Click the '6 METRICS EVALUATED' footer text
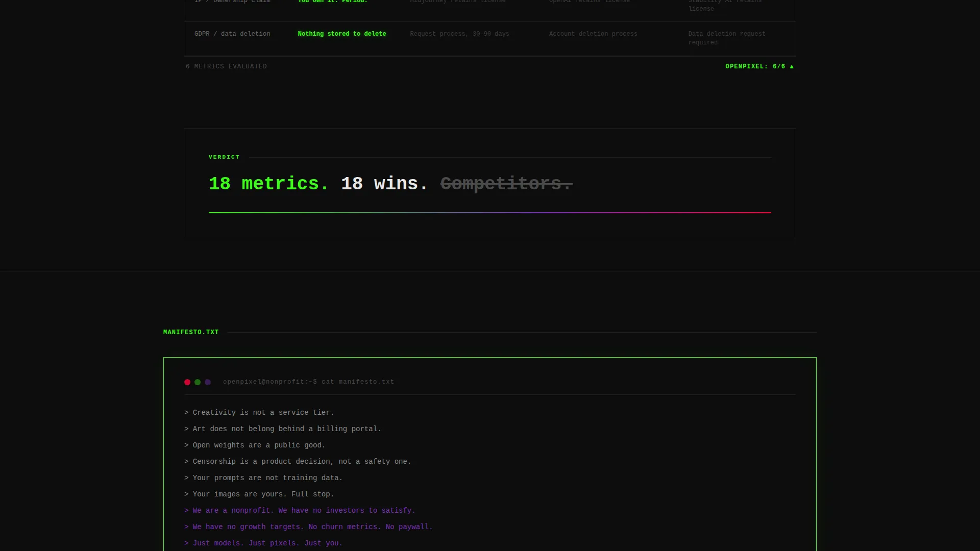This screenshot has height=551, width=980. (x=226, y=66)
